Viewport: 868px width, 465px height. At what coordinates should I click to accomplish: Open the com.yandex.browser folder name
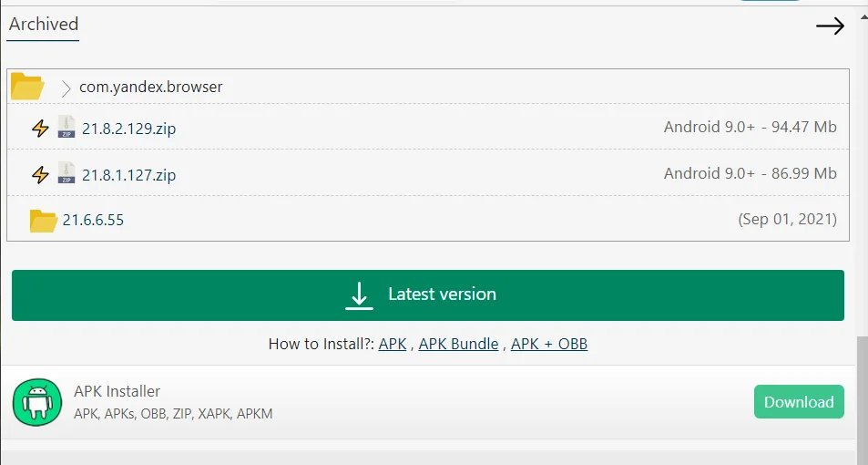click(150, 87)
